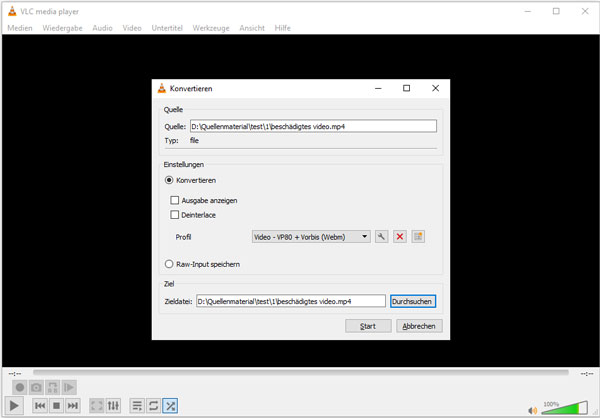600x418 pixels.
Task: Click the Quelle source path field
Action: tap(313, 126)
